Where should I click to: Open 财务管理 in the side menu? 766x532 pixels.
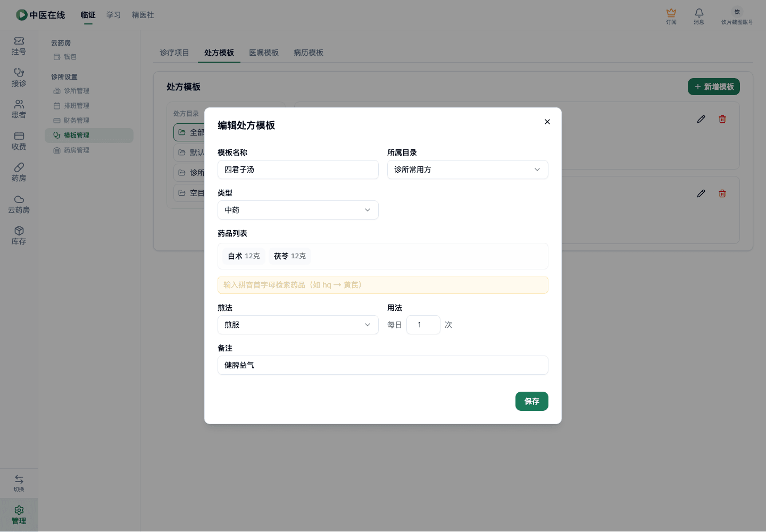(89, 121)
